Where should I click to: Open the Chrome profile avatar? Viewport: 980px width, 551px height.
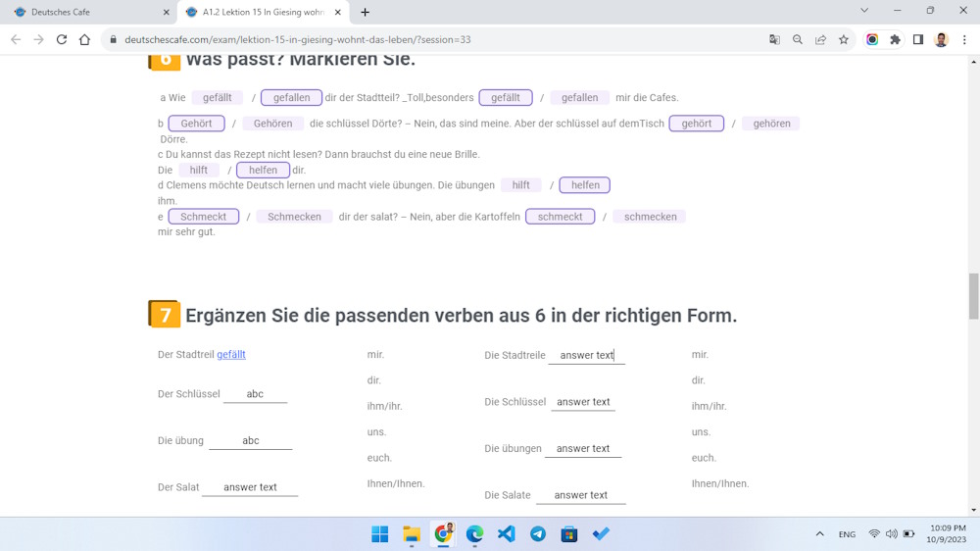pos(941,39)
